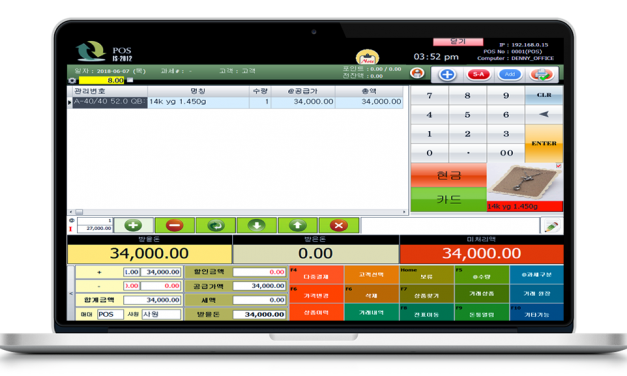Screen dimensions: 627x376
Task: Click the 수량 column header
Action: click(260, 91)
